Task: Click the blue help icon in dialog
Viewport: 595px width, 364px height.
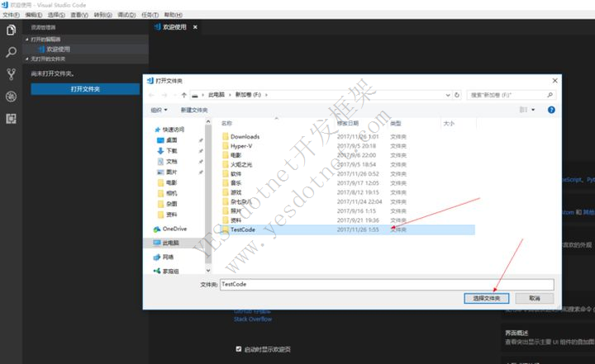Action: (551, 110)
